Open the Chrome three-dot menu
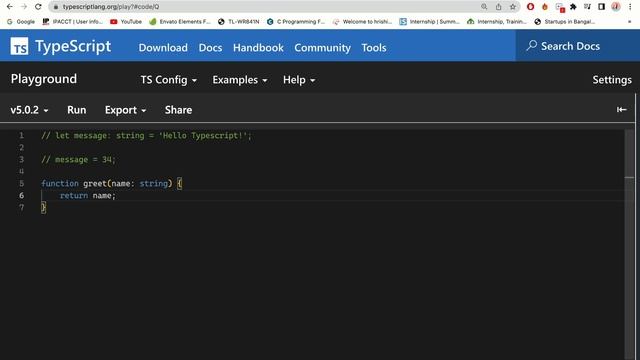 coord(630,7)
